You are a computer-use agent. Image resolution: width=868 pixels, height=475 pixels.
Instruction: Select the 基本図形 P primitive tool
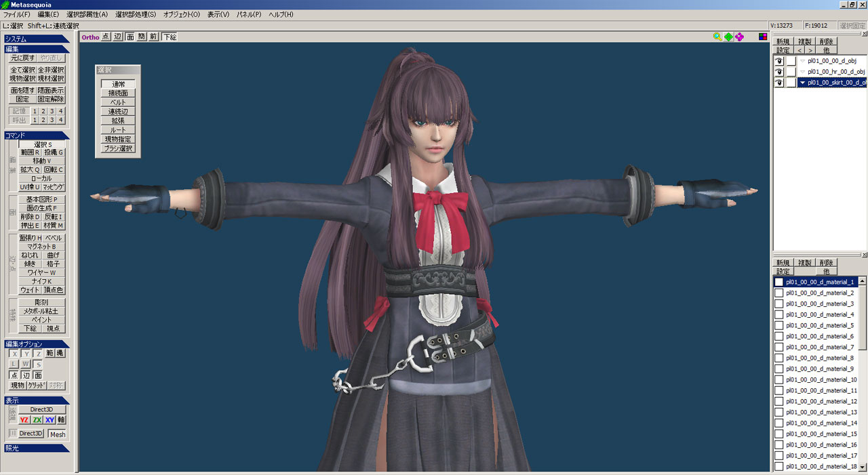click(42, 199)
